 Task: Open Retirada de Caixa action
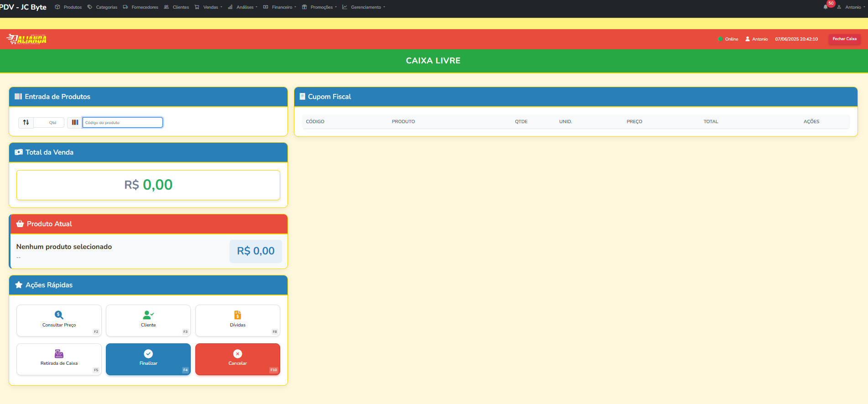coord(59,359)
